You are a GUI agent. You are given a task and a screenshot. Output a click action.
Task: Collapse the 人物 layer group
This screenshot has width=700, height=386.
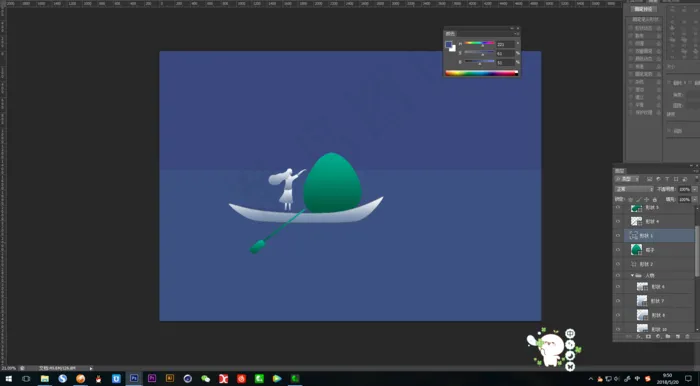click(x=632, y=275)
